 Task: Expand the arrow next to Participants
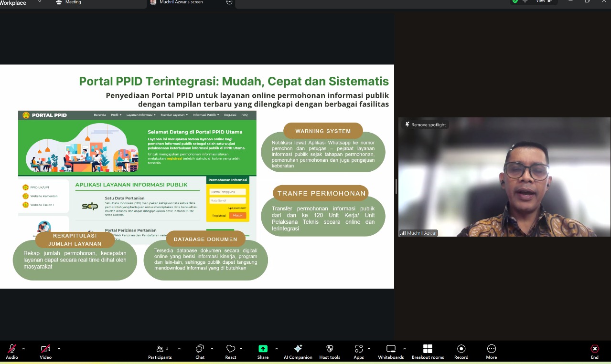179,349
